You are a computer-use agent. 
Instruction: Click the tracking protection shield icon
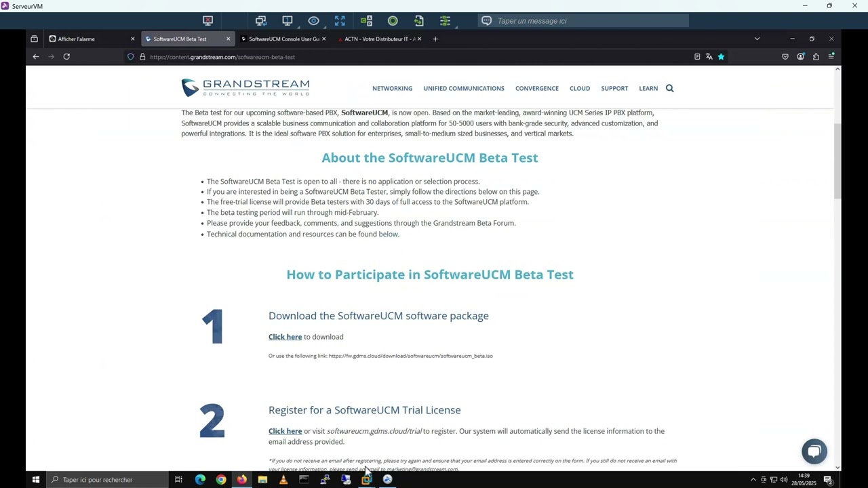pos(131,57)
